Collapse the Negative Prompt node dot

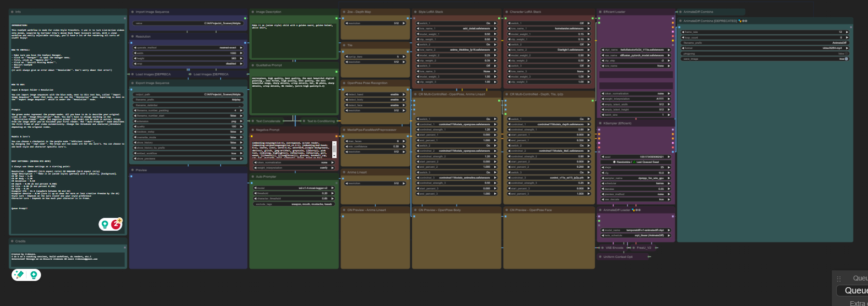[253, 130]
